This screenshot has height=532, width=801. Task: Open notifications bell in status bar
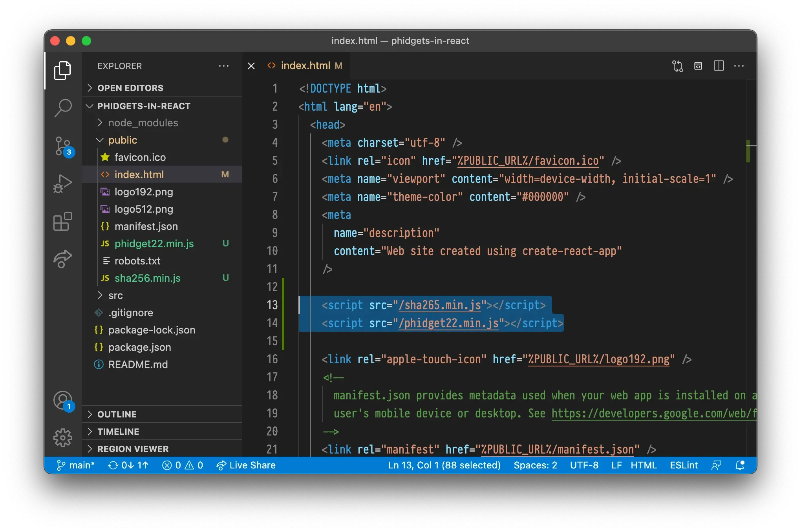(740, 465)
